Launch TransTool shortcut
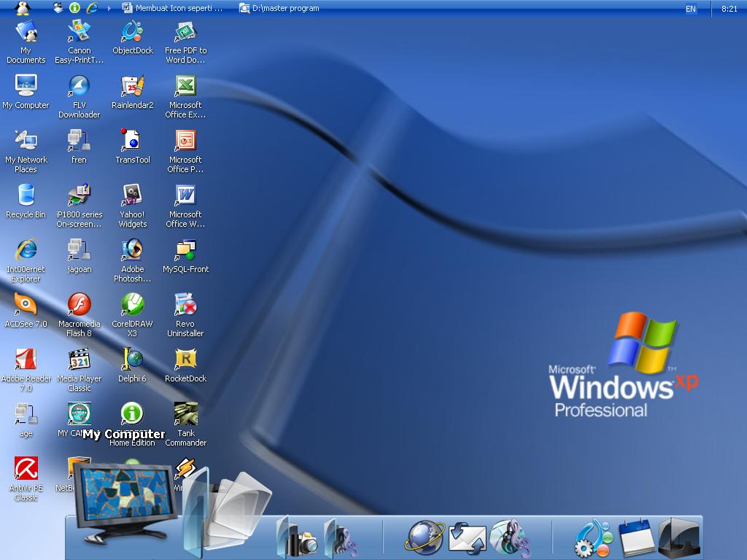This screenshot has width=747, height=560. coord(133,146)
